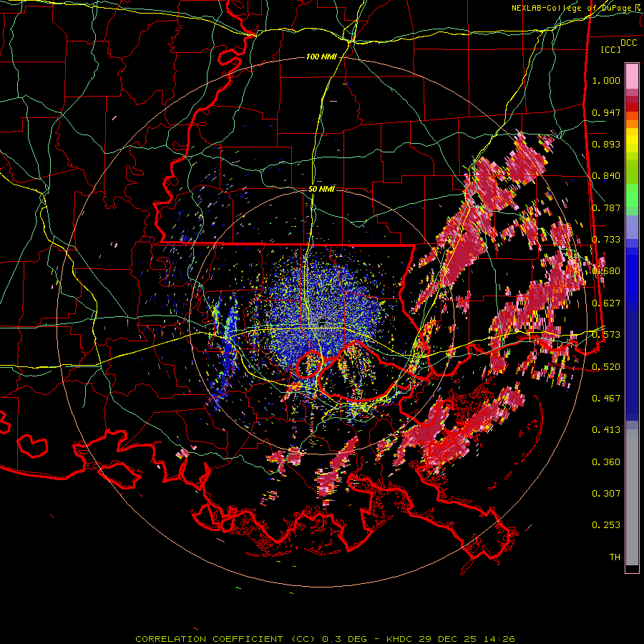Click the [CC] legend heading
The width and height of the screenshot is (644, 644).
tap(610, 49)
